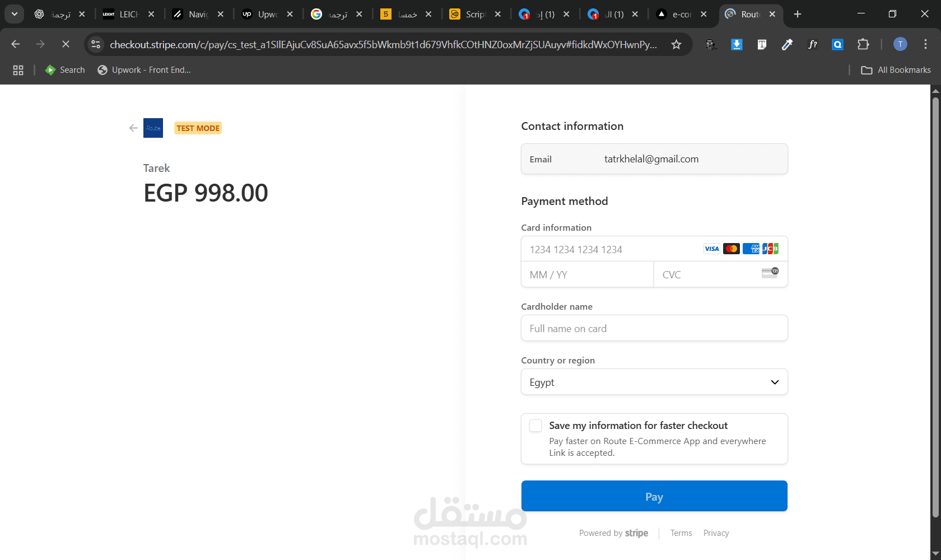Open the Chrome three-dot menu
Image resolution: width=941 pixels, height=560 pixels.
(x=925, y=44)
